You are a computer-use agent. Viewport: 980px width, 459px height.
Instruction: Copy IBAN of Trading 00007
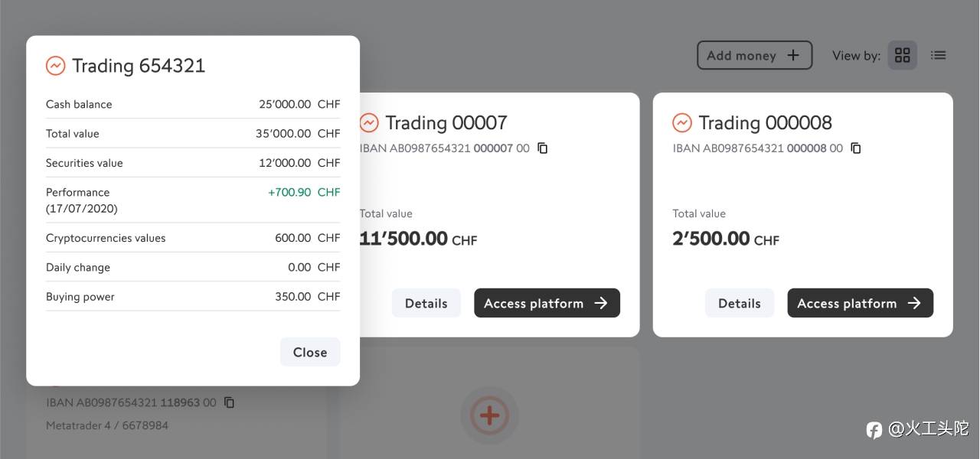543,148
